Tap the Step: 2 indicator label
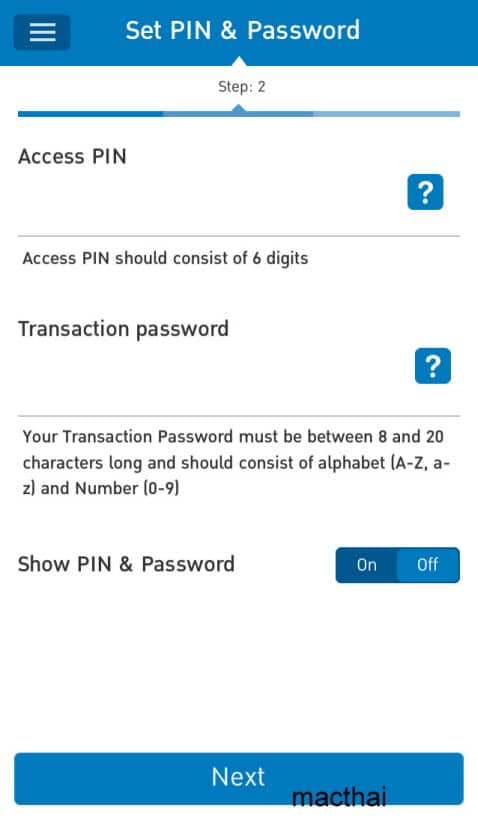 [x=242, y=87]
